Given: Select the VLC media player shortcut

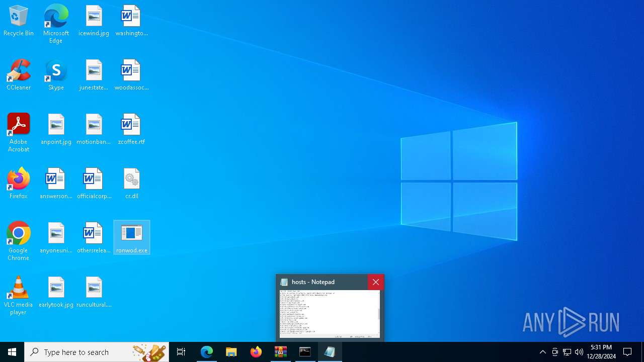Looking at the screenshot, I should click(19, 296).
